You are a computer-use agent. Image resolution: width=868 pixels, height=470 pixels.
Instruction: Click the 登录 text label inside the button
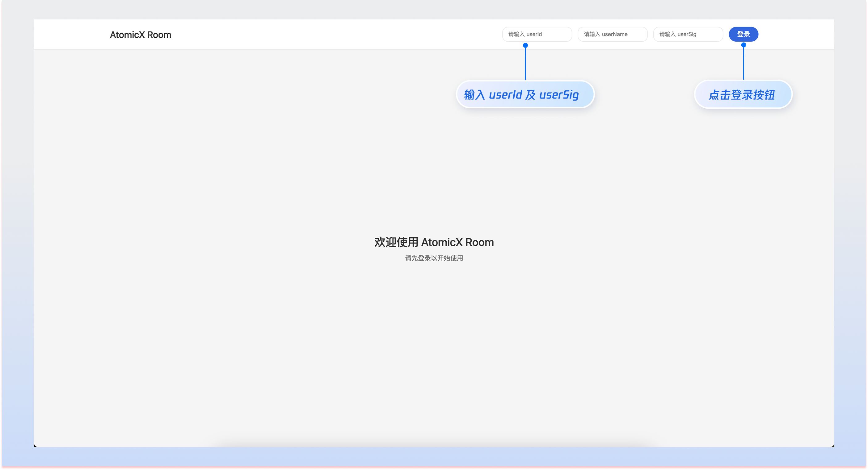(x=743, y=34)
